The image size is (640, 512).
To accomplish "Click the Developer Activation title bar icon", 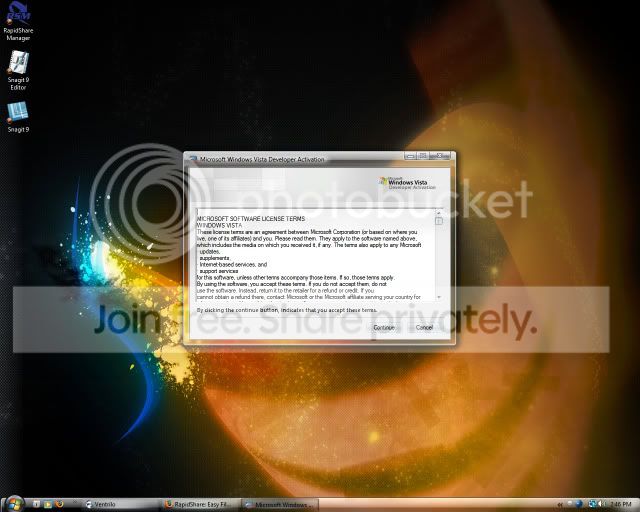I will (193, 159).
